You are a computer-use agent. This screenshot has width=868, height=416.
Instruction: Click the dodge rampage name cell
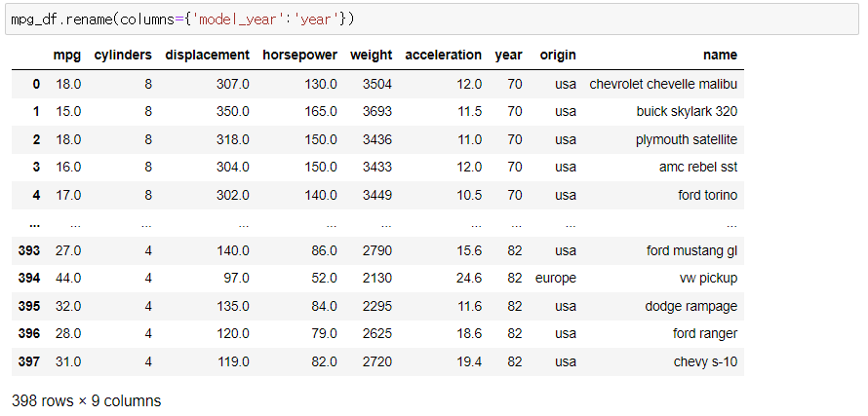point(691,307)
